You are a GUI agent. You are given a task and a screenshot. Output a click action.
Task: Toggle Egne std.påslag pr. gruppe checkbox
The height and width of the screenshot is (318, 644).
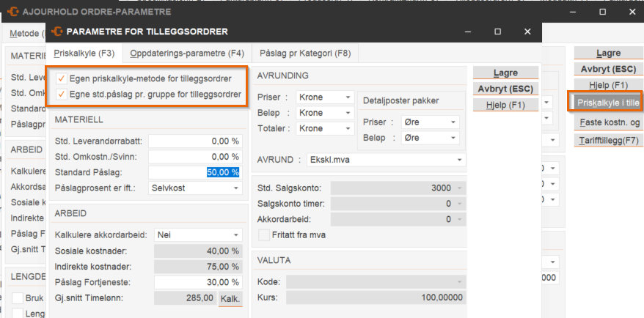tap(62, 94)
